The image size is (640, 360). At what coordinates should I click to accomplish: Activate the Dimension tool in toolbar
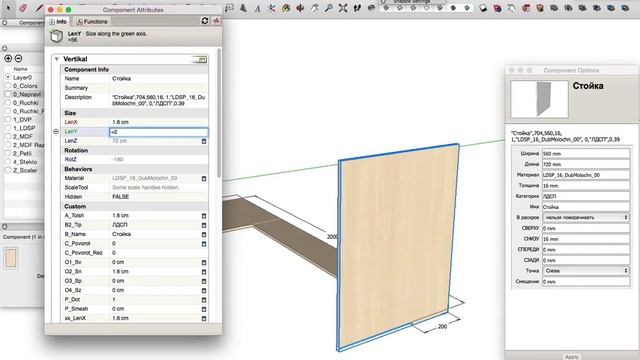229,8
